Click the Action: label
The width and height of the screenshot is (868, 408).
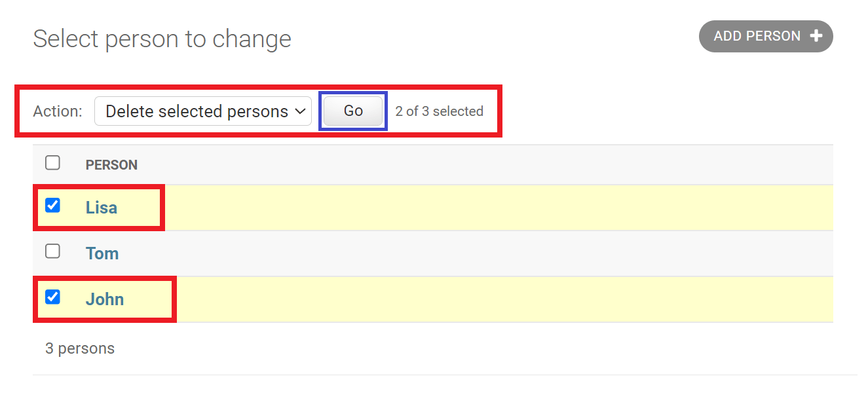point(58,111)
